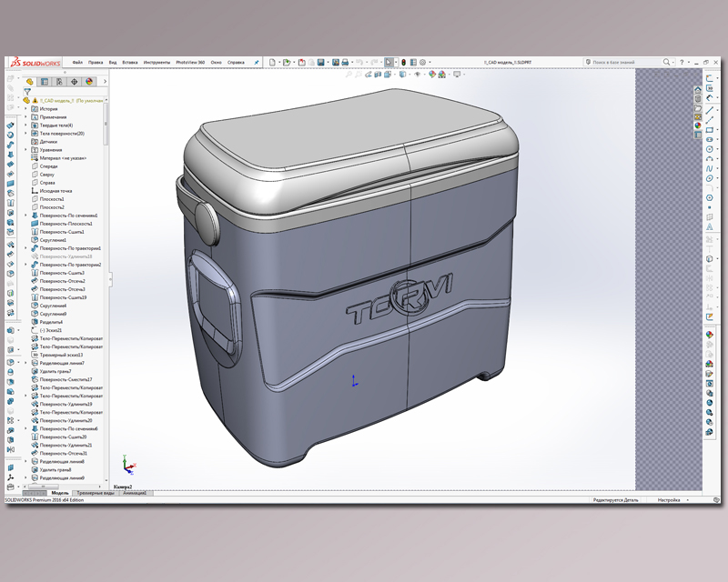Click the Reference Geometry axis icon on the left toolbar
This screenshot has height=582, width=728.
pyautogui.click(x=11, y=477)
